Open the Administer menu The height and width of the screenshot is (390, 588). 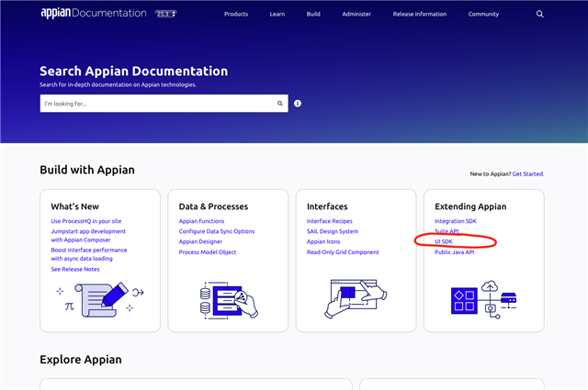click(356, 15)
